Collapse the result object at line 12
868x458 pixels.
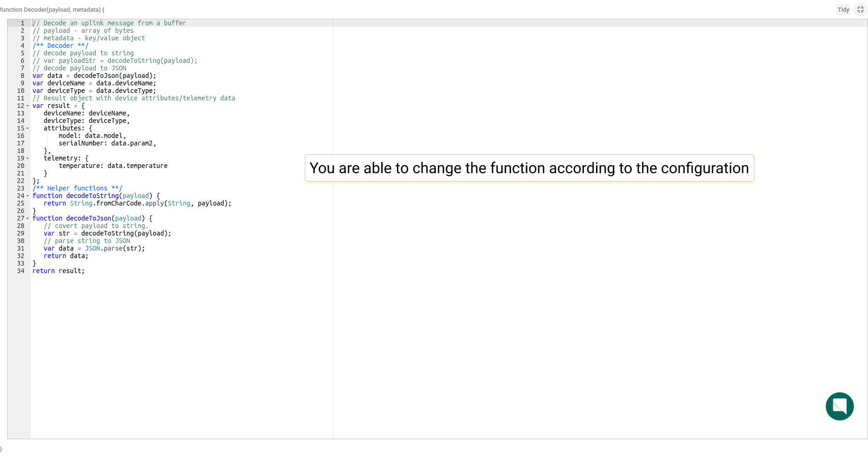click(x=27, y=106)
